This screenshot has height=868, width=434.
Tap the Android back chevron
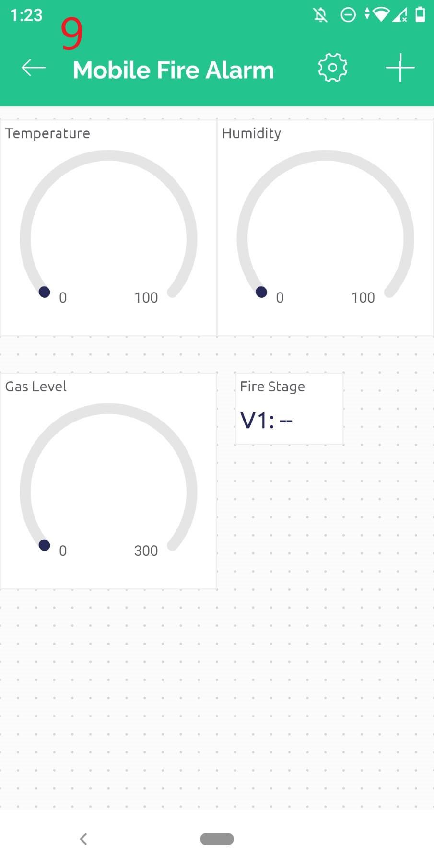[83, 839]
